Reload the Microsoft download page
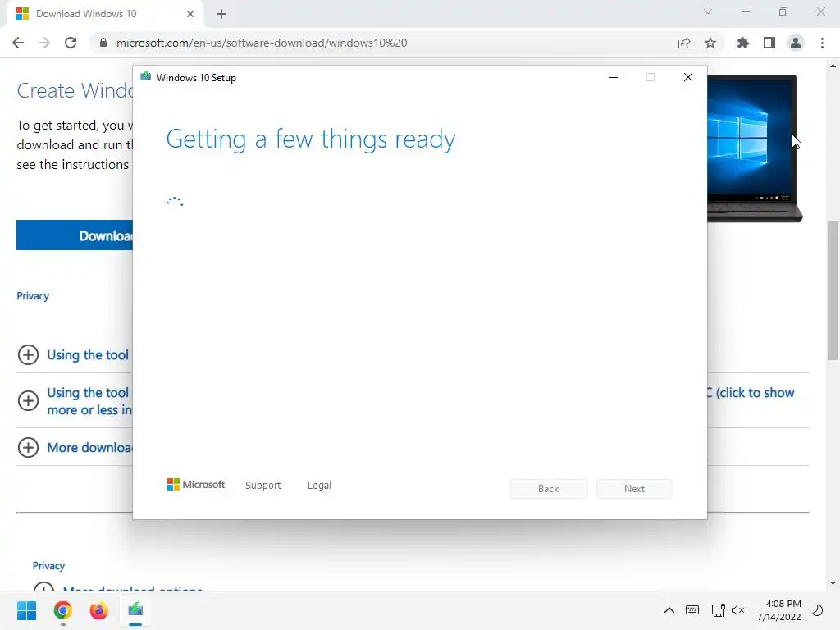 tap(71, 43)
